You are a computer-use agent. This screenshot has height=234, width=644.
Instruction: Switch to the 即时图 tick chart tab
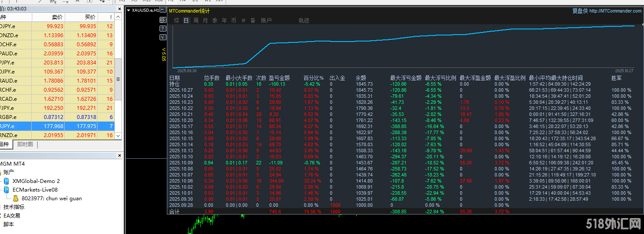click(25, 144)
